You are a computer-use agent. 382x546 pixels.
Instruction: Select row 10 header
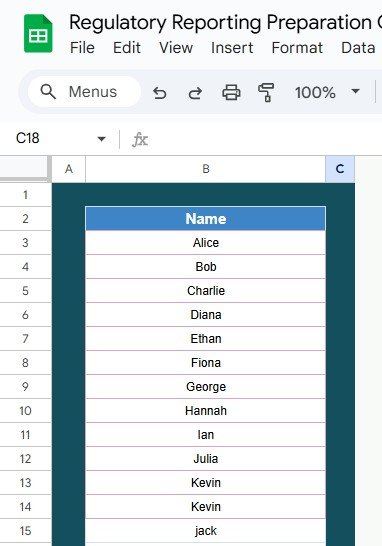click(x=25, y=411)
